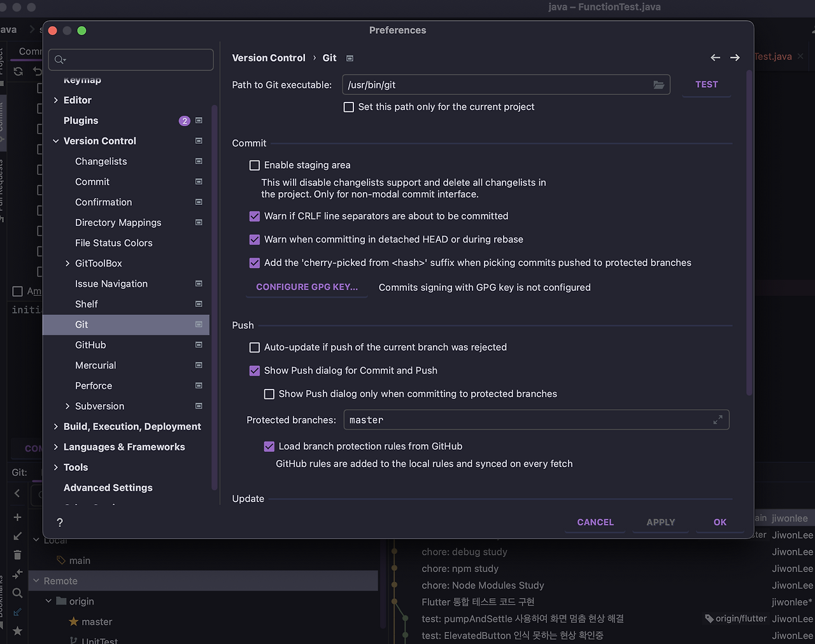Viewport: 815px width, 644px height.
Task: Focus the Preferences search field
Action: tap(131, 60)
